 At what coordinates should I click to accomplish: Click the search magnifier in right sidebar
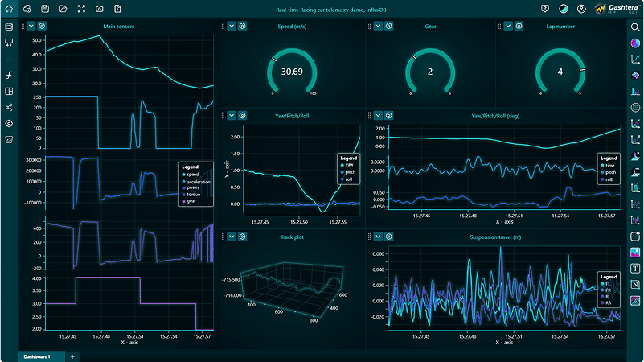[635, 27]
